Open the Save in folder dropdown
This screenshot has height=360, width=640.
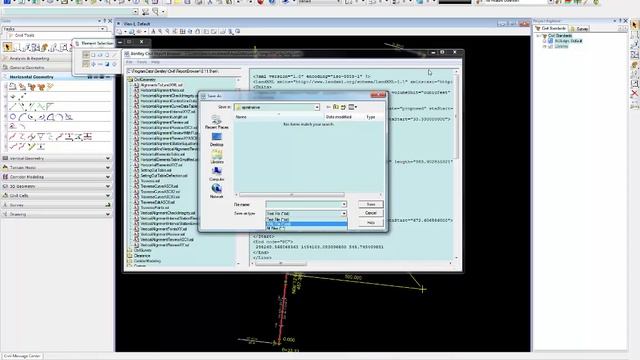[x=317, y=107]
